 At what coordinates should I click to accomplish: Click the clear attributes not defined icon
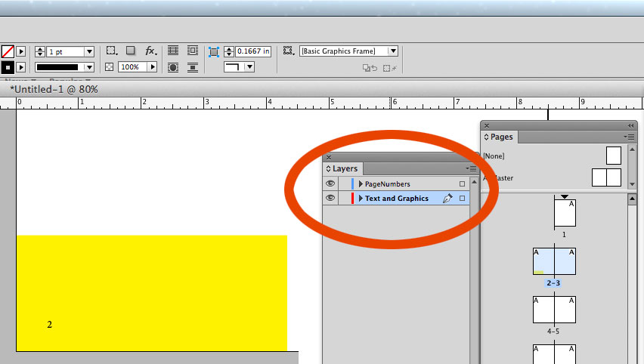389,68
